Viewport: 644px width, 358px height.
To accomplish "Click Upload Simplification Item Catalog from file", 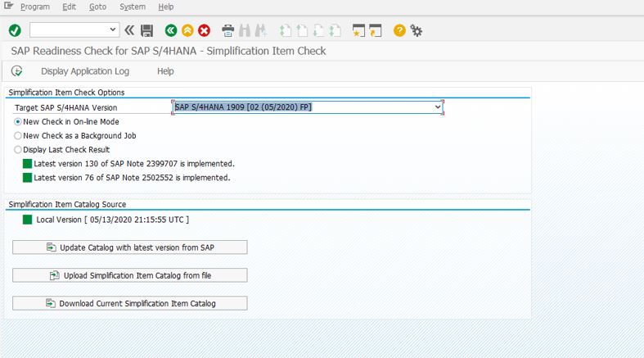I will 130,275.
